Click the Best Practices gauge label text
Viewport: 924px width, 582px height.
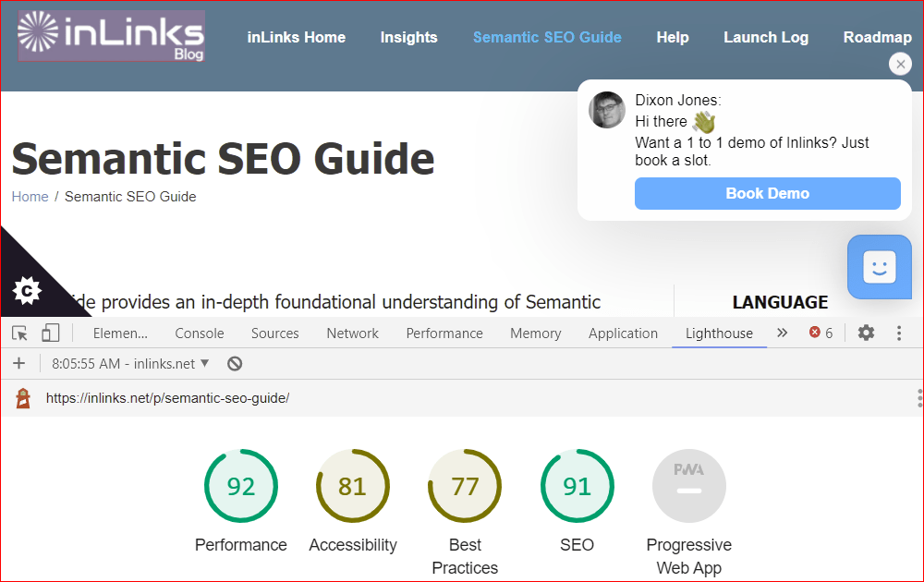tap(465, 556)
